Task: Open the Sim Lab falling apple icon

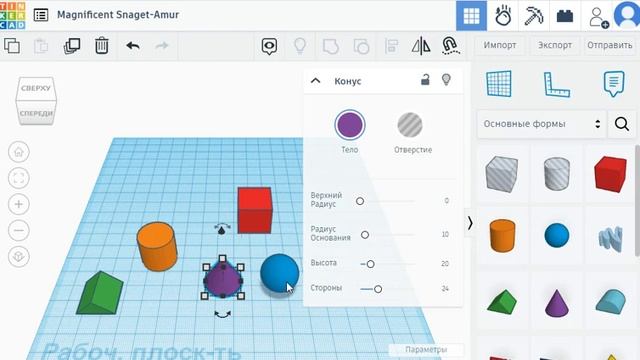Action: pos(503,16)
